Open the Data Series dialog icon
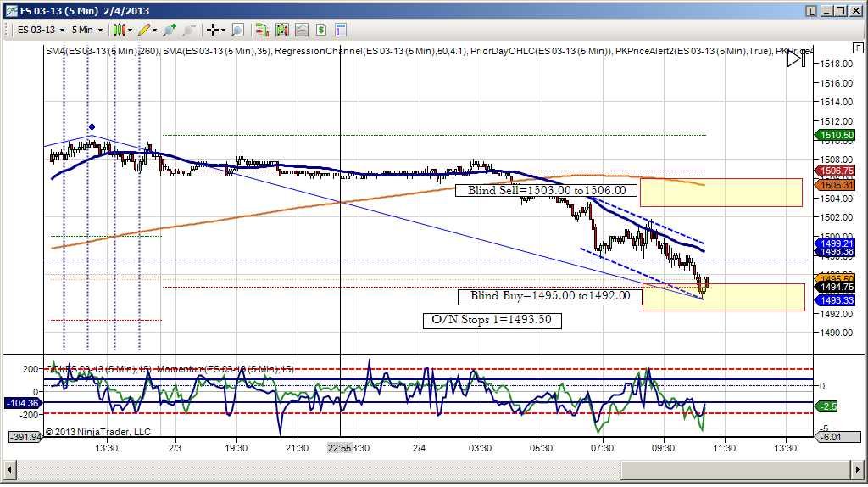868x487 pixels. click(282, 30)
